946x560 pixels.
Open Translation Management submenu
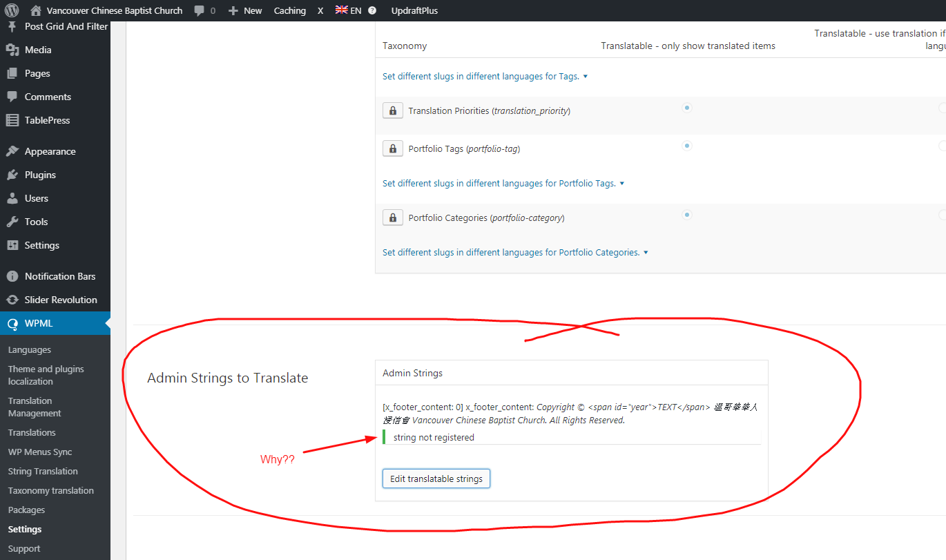coord(35,407)
